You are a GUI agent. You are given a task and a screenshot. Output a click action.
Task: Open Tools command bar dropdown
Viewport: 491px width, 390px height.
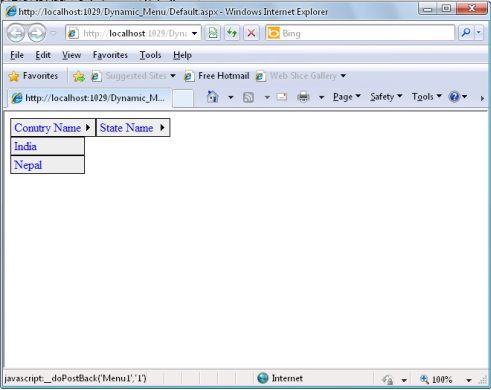click(427, 97)
